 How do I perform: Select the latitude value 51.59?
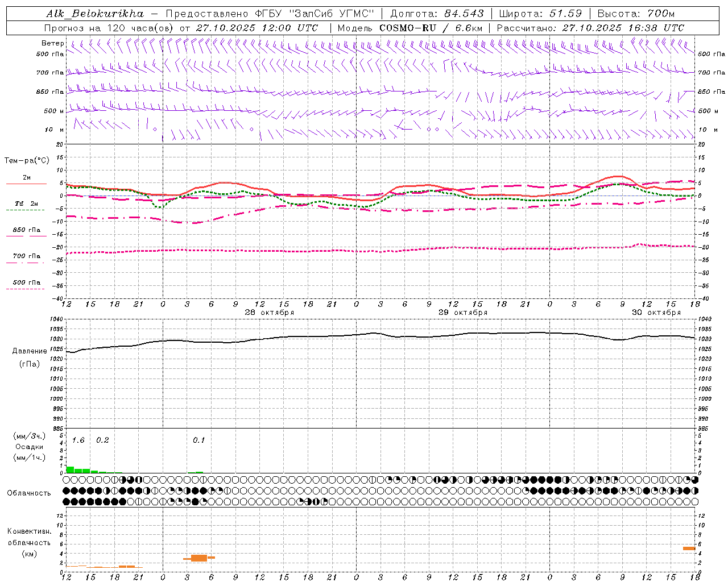pyautogui.click(x=565, y=14)
